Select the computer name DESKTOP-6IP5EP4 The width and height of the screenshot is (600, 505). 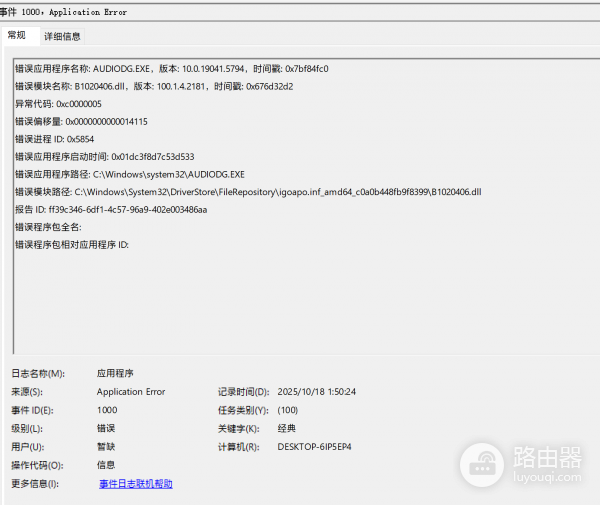(315, 447)
